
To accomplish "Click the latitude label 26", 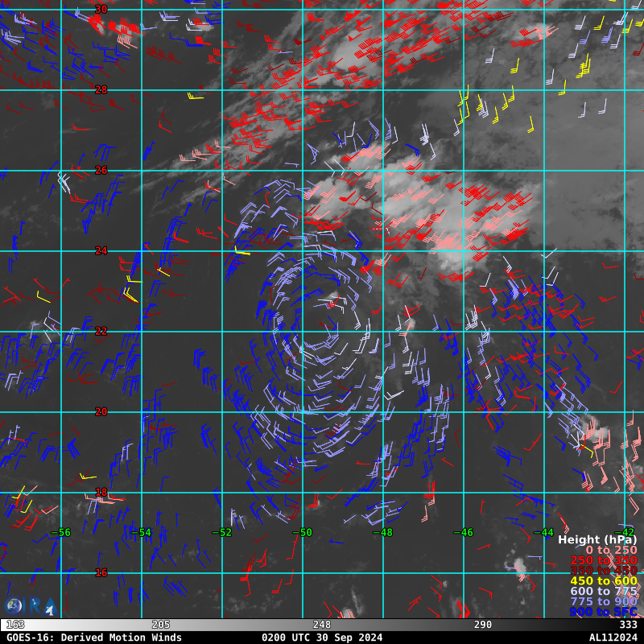I will pos(101,170).
